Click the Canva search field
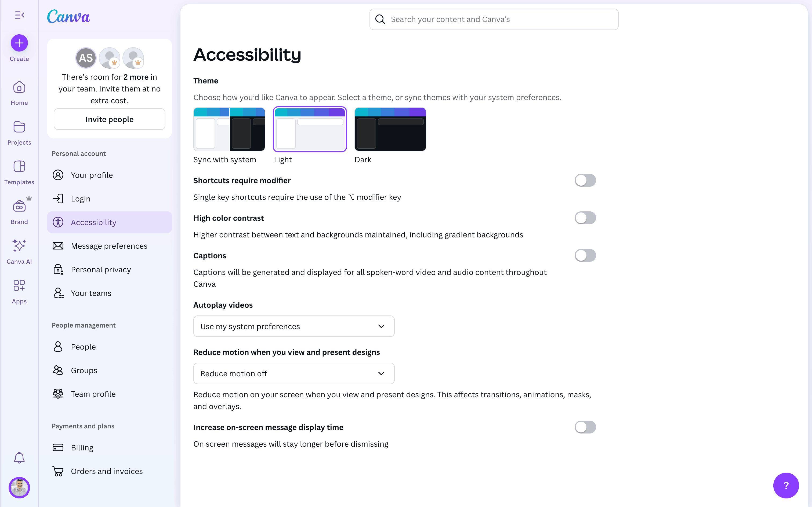This screenshot has width=812, height=507. (x=494, y=19)
